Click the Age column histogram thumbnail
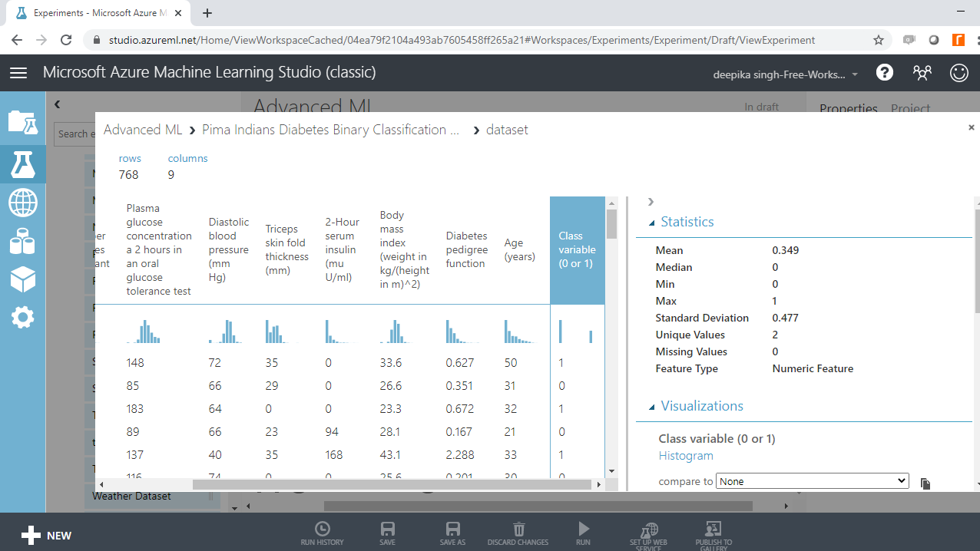Viewport: 980px width, 551px height. point(520,332)
